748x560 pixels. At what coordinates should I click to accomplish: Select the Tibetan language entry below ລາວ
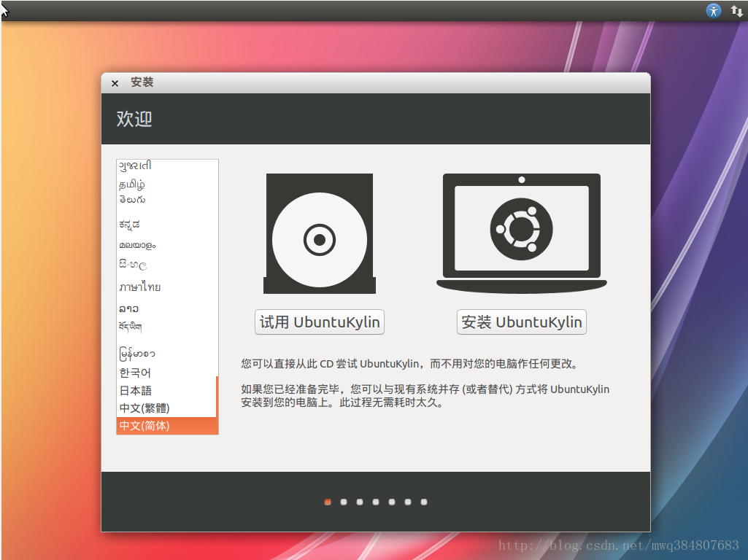[x=166, y=327]
